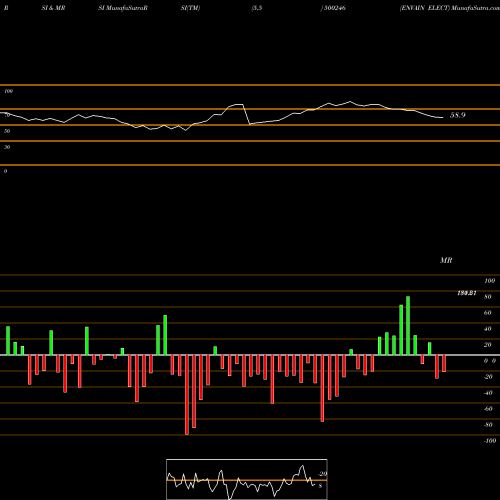The image size is (500, 500).
Task: Click the RSI axis label 30
Action: tap(7, 147)
